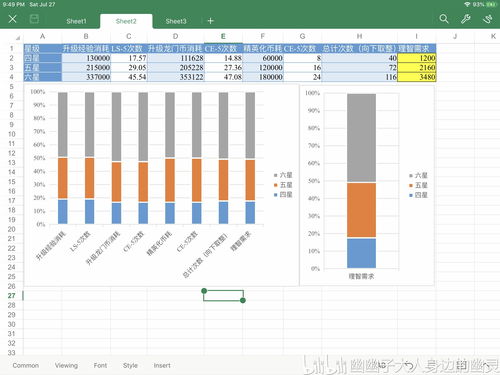Select yellow cell containing 1200
The height and width of the screenshot is (375, 500).
pos(417,58)
